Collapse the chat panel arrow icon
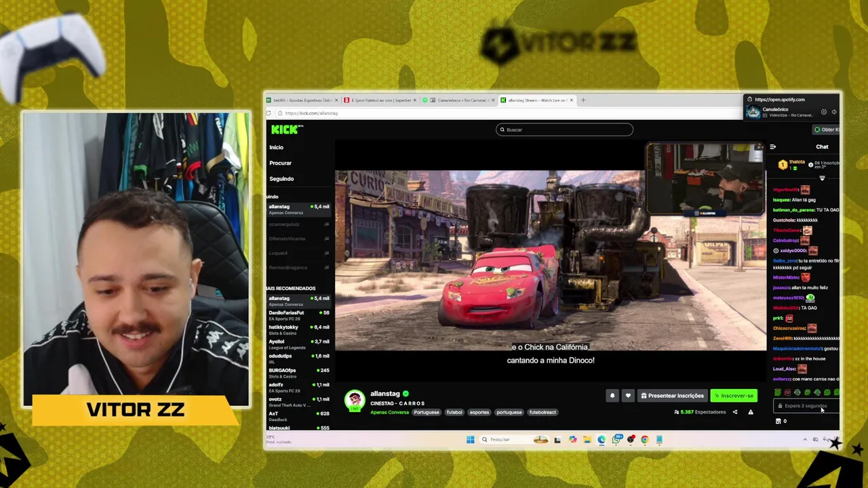 pyautogui.click(x=772, y=146)
